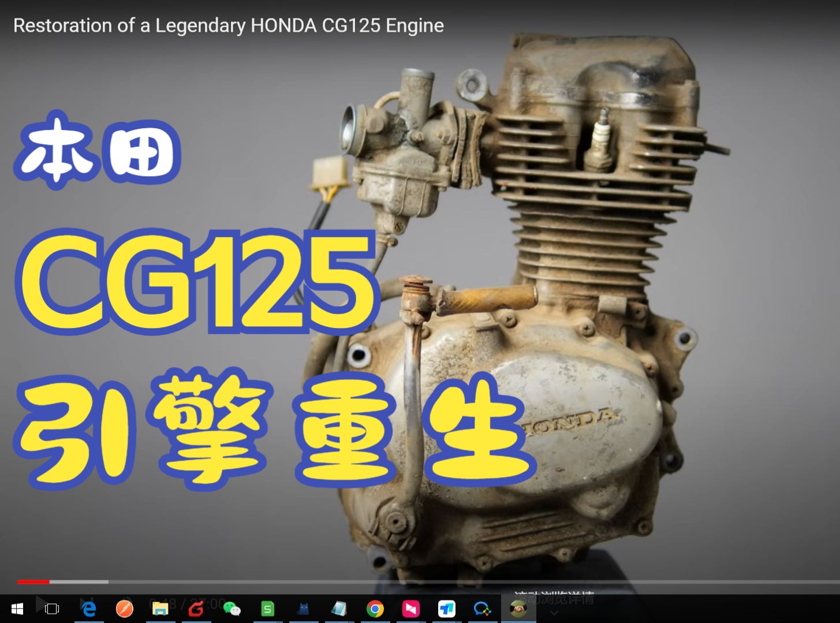
Task: Open the pink application taskbar icon
Action: click(x=411, y=609)
